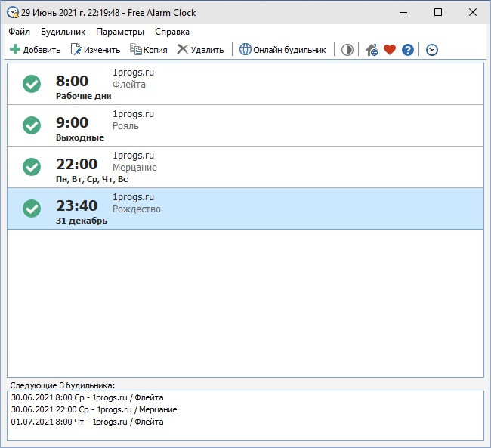This screenshot has height=448, width=491.
Task: Open the Будильник menu
Action: [63, 32]
